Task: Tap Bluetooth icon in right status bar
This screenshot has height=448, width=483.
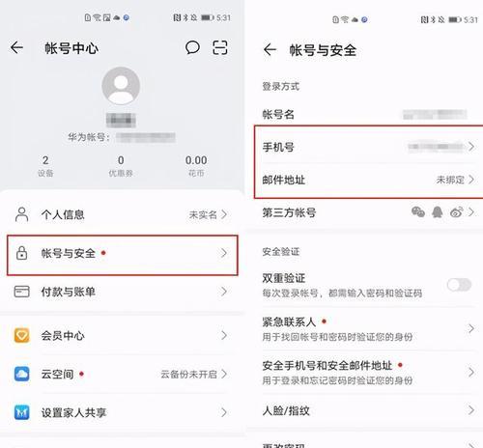Action: click(433, 19)
